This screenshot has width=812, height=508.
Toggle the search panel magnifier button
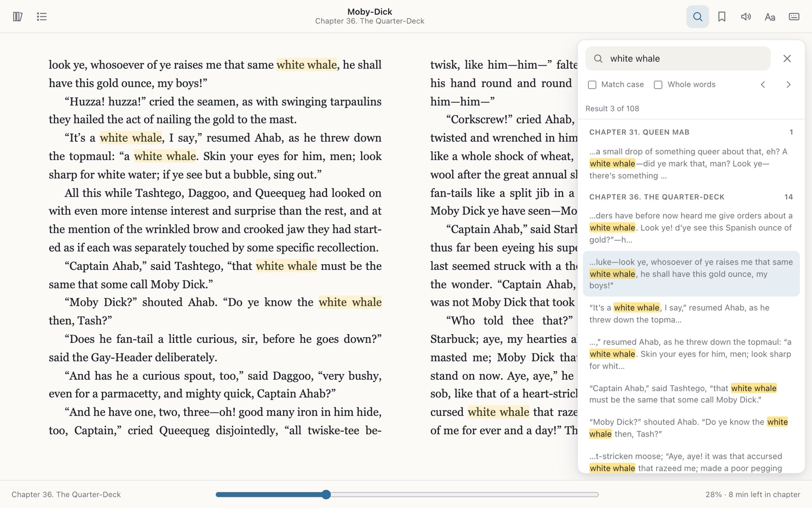coord(698,17)
